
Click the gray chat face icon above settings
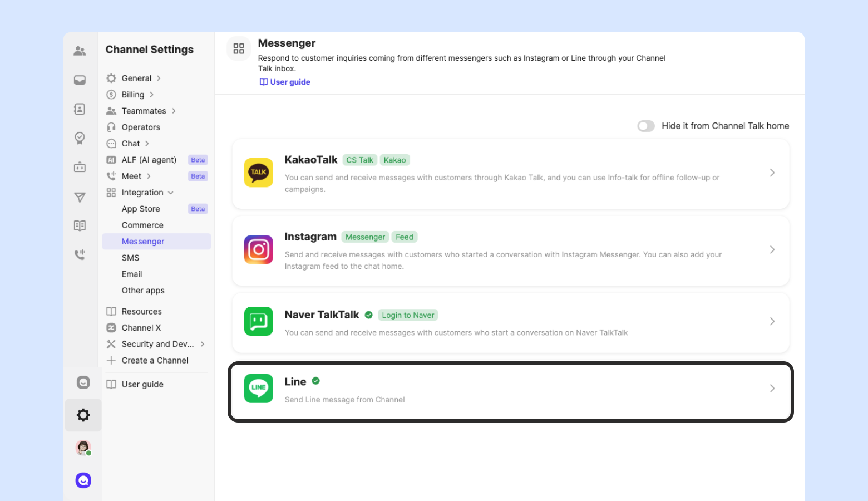(83, 382)
